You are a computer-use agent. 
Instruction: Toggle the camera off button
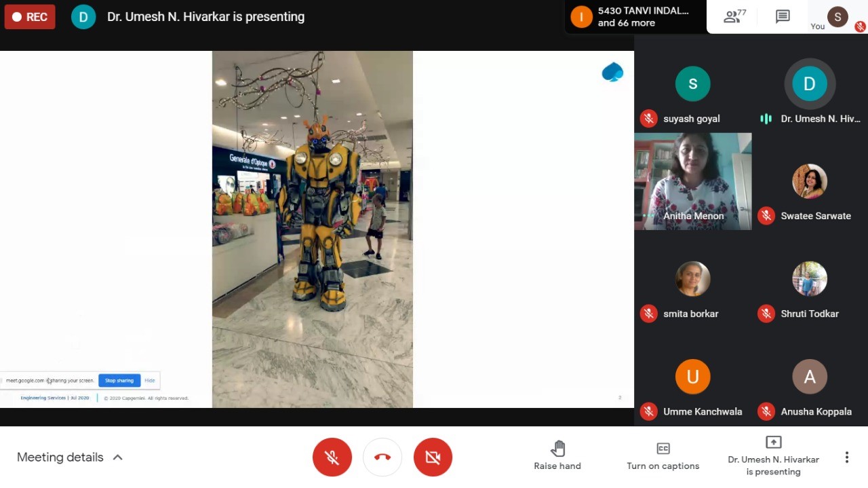coord(433,457)
